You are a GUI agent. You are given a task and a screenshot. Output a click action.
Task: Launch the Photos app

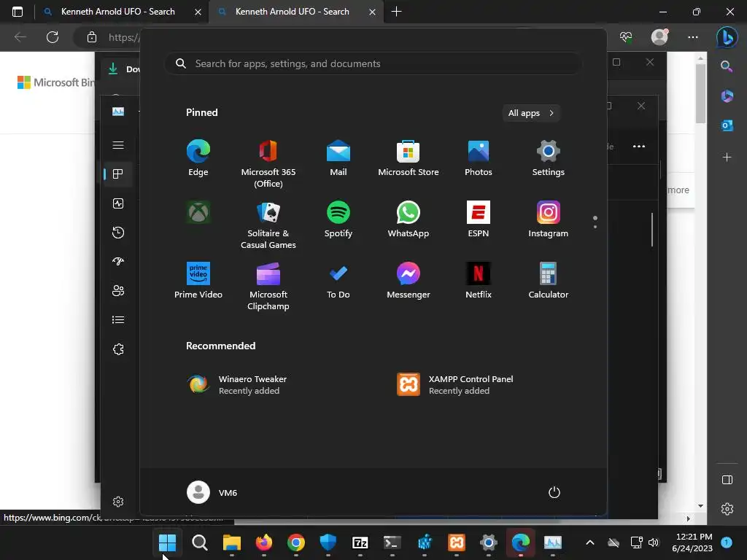coord(479,158)
